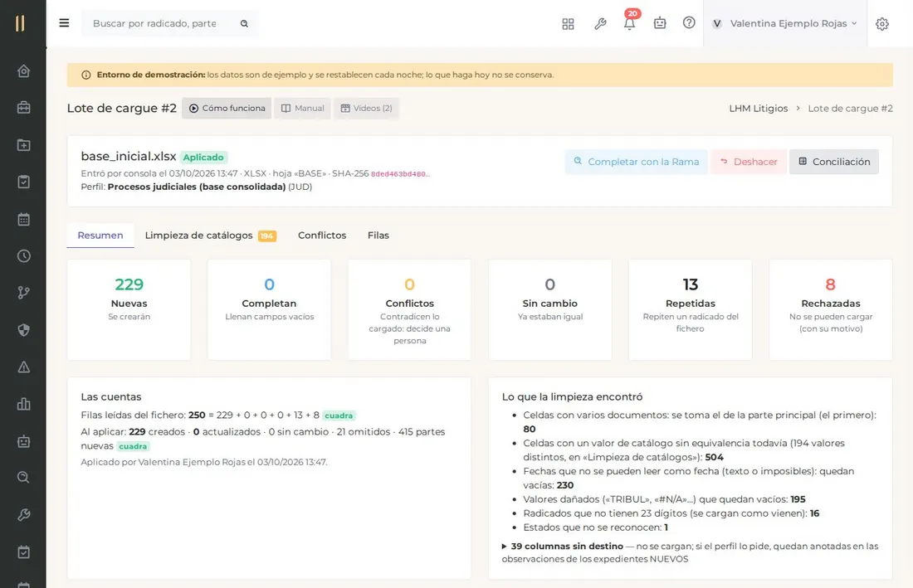Switch to the Conflictos tab

322,235
